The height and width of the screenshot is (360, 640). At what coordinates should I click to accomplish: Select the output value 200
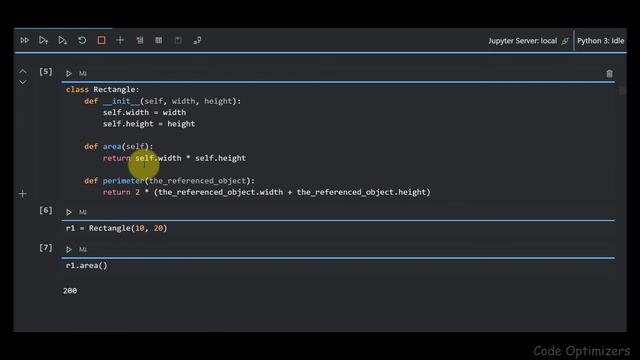[70, 291]
